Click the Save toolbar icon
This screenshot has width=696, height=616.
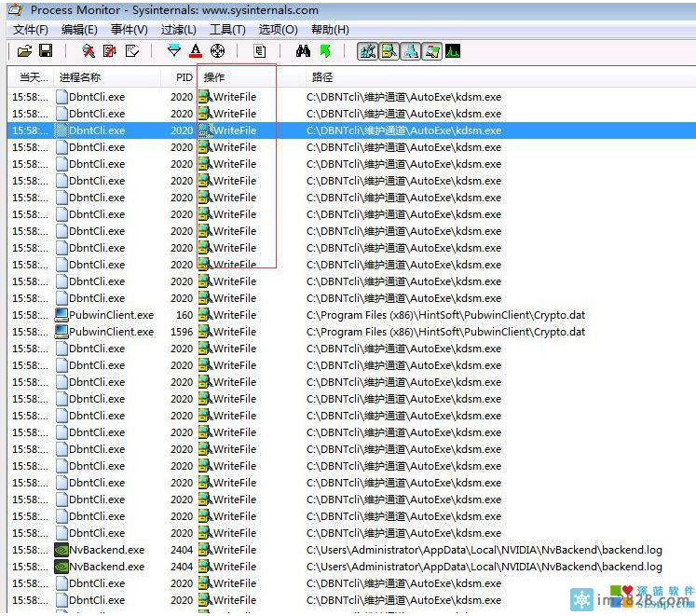pyautogui.click(x=45, y=51)
